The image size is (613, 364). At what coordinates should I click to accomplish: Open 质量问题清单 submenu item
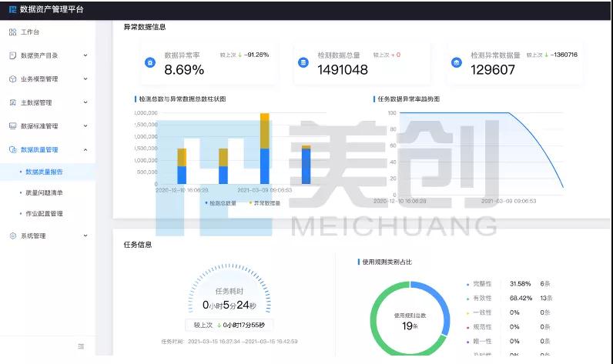44,192
